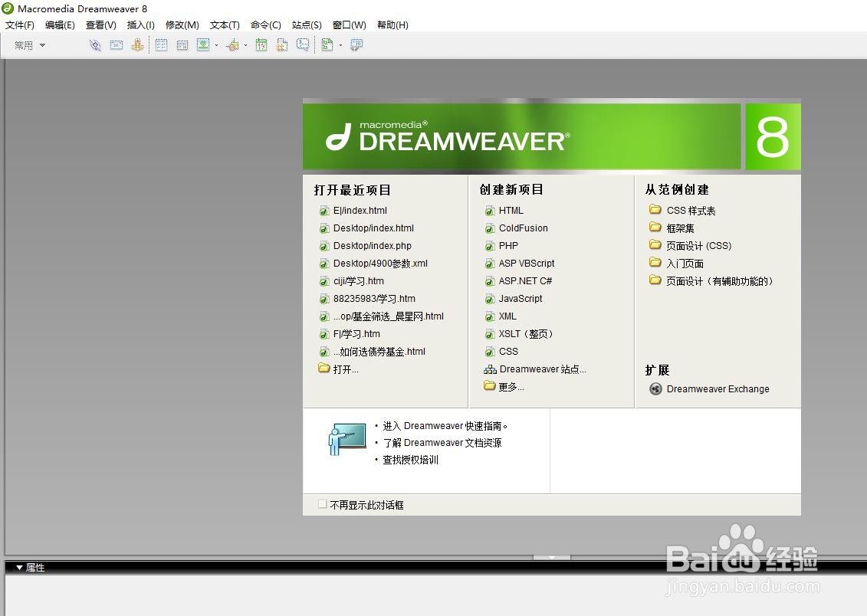Open the Images icon dropdown arrow

click(x=216, y=45)
